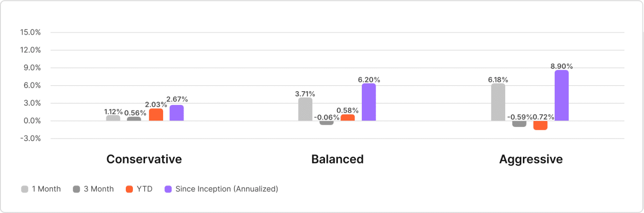Toggle the 3 Month legend series
The height and width of the screenshot is (213, 644).
[99, 189]
